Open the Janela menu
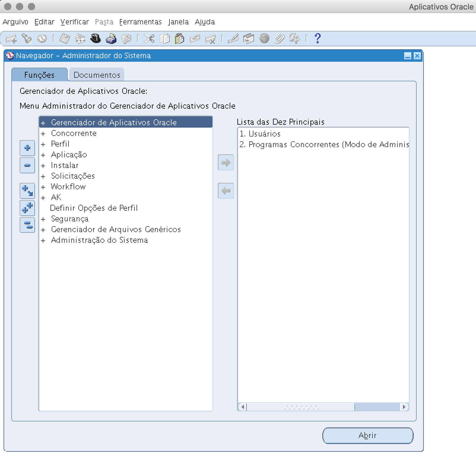Viewport: 476px width, 463px height. point(178,22)
